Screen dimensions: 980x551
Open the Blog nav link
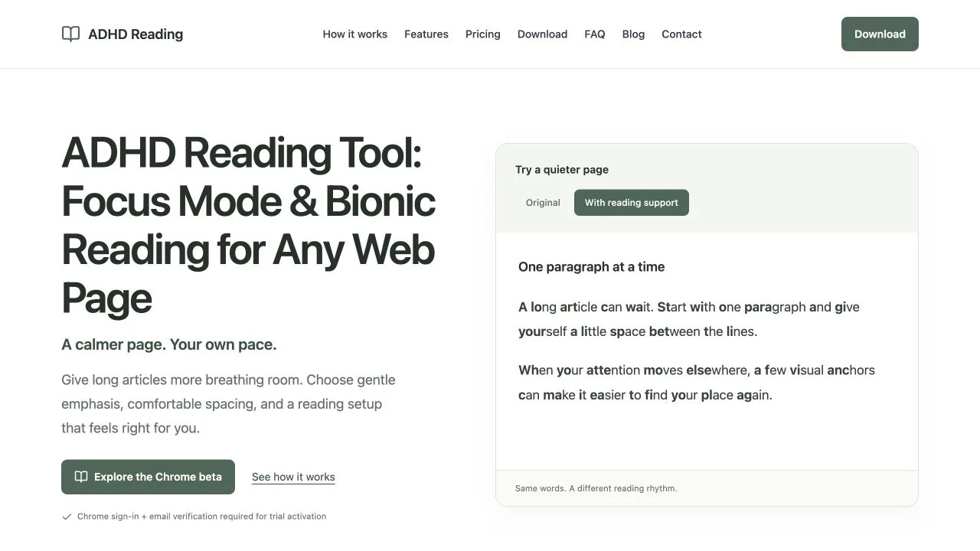[x=633, y=34]
